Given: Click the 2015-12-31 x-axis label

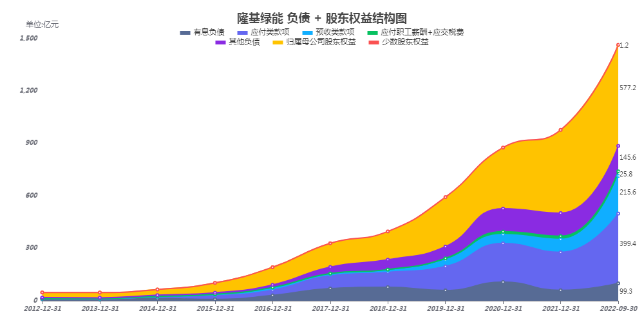Looking at the screenshot, I should click(x=215, y=308).
